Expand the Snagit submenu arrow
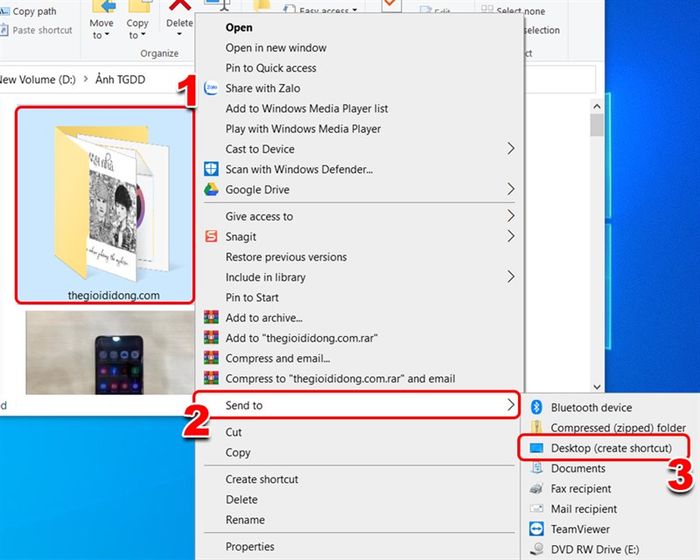Image resolution: width=700 pixels, height=560 pixels. [x=511, y=236]
